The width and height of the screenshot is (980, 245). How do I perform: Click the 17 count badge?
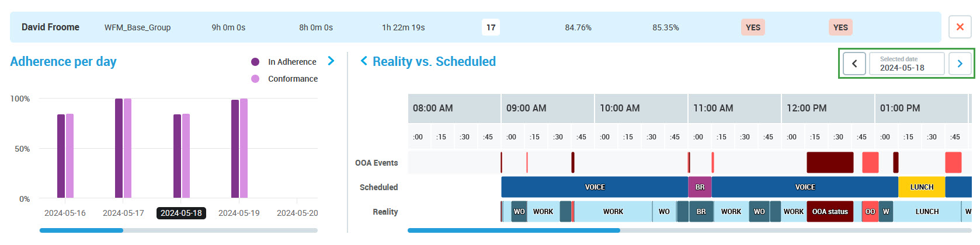coord(491,27)
